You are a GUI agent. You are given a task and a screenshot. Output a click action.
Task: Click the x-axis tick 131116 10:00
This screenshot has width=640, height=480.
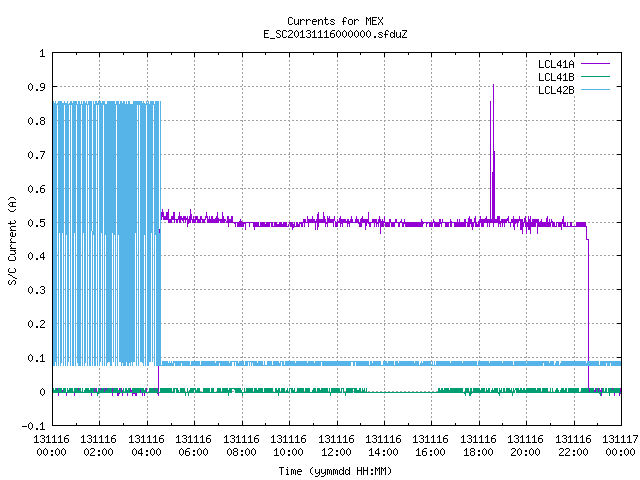click(288, 446)
